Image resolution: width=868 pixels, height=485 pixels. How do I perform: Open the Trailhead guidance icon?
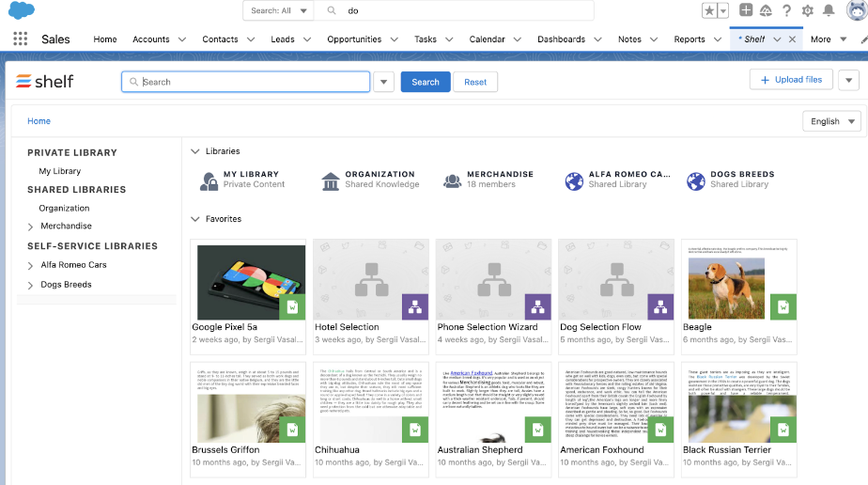coord(767,10)
